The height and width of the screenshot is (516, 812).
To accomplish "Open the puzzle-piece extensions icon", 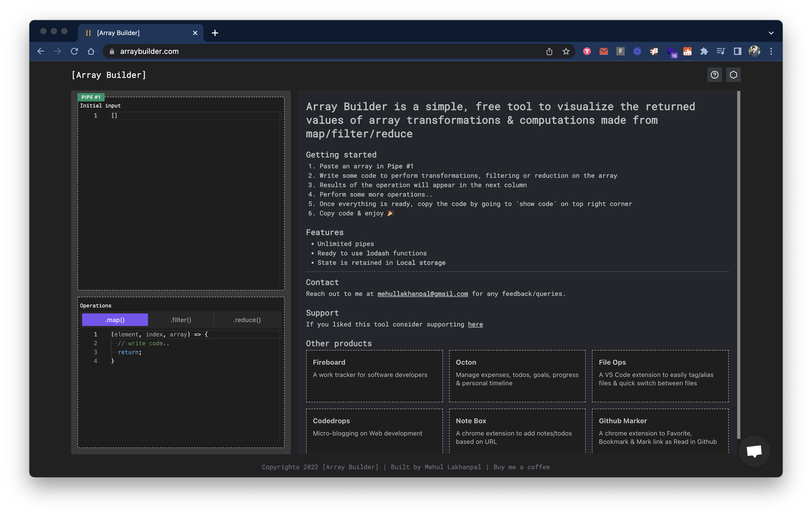I will click(x=704, y=51).
